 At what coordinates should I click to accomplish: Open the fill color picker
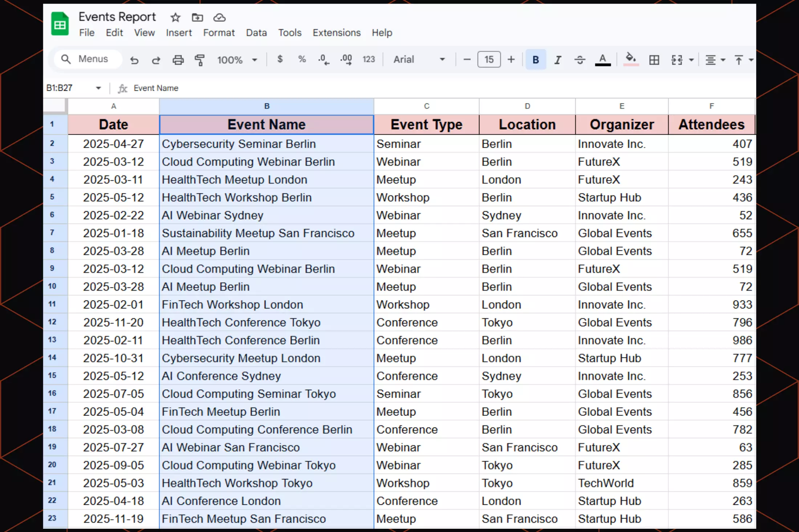[631, 60]
